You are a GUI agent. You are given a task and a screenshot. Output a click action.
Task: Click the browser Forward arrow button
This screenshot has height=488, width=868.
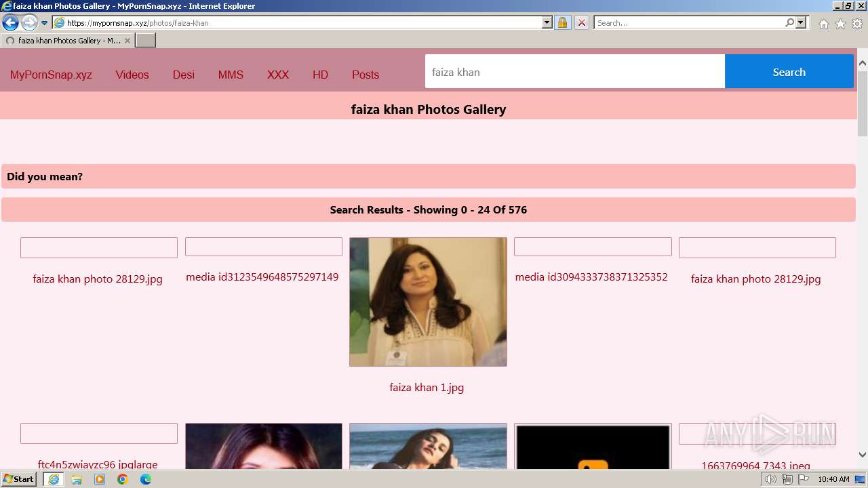[x=29, y=23]
